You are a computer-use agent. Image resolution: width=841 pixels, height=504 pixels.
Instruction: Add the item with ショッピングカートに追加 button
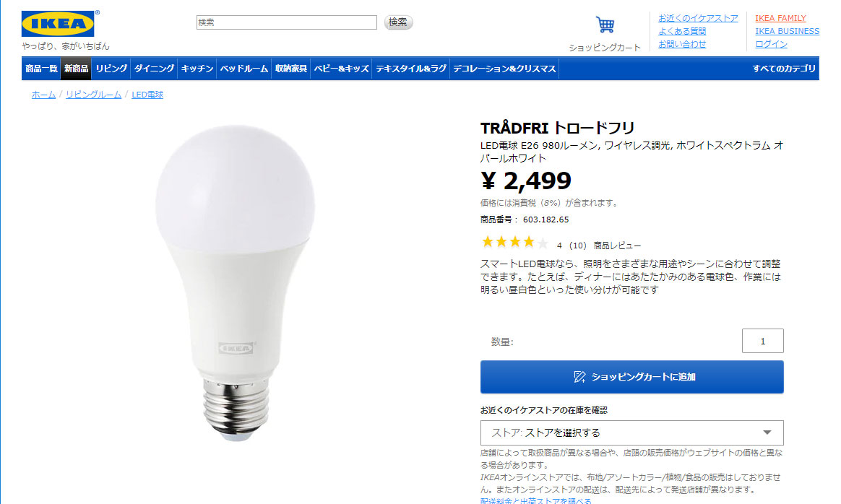631,377
